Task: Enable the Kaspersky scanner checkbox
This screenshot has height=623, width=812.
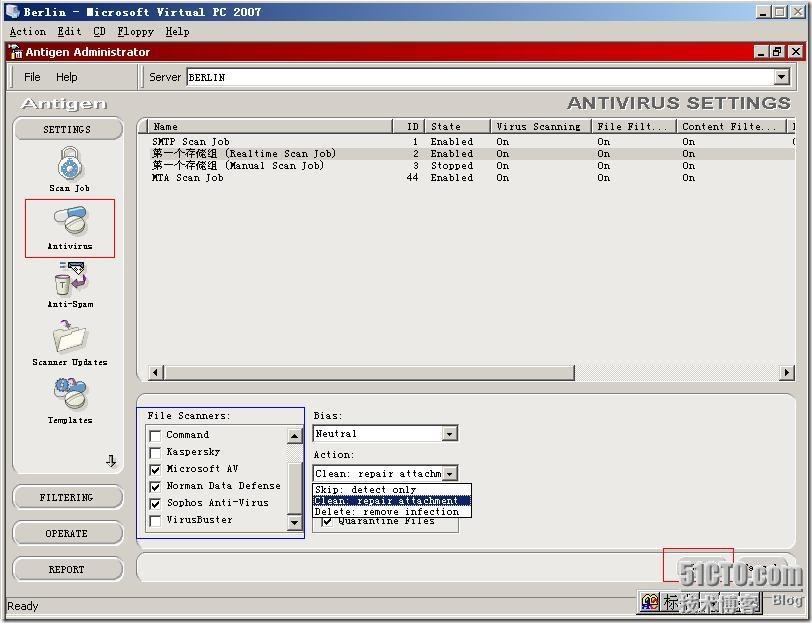Action: click(x=155, y=452)
